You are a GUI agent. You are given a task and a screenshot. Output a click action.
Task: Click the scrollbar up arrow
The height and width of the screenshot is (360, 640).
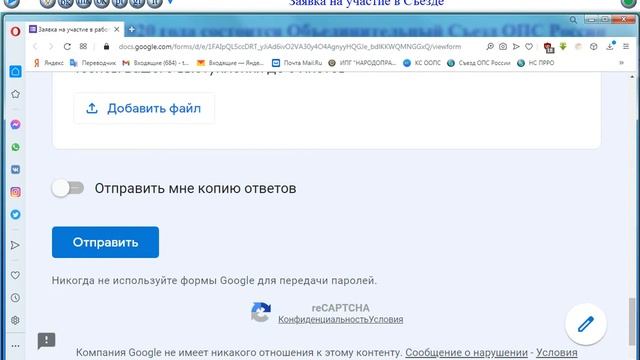pyautogui.click(x=632, y=77)
